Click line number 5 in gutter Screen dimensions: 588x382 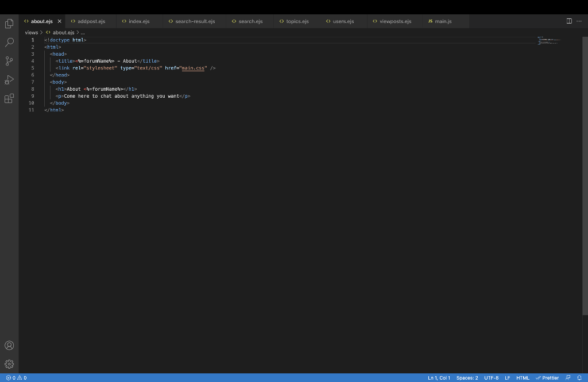point(33,68)
